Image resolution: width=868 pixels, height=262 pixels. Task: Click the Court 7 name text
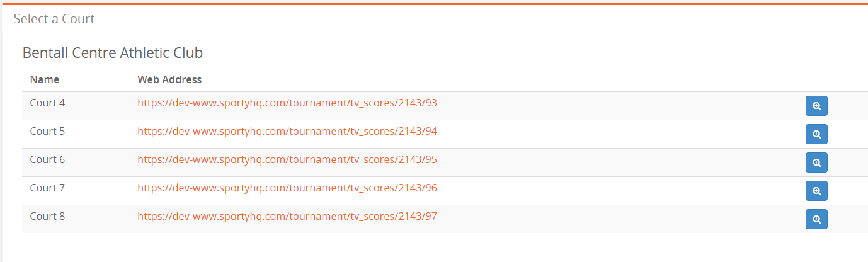pyautogui.click(x=47, y=188)
